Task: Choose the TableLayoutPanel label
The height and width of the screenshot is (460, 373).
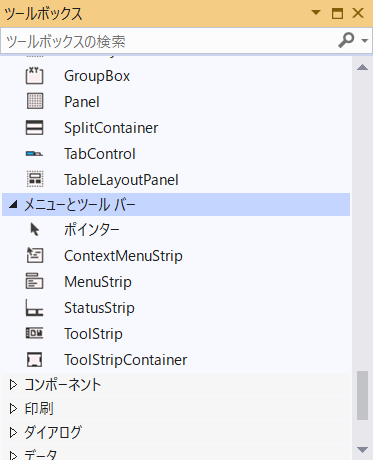Action: [x=121, y=180]
